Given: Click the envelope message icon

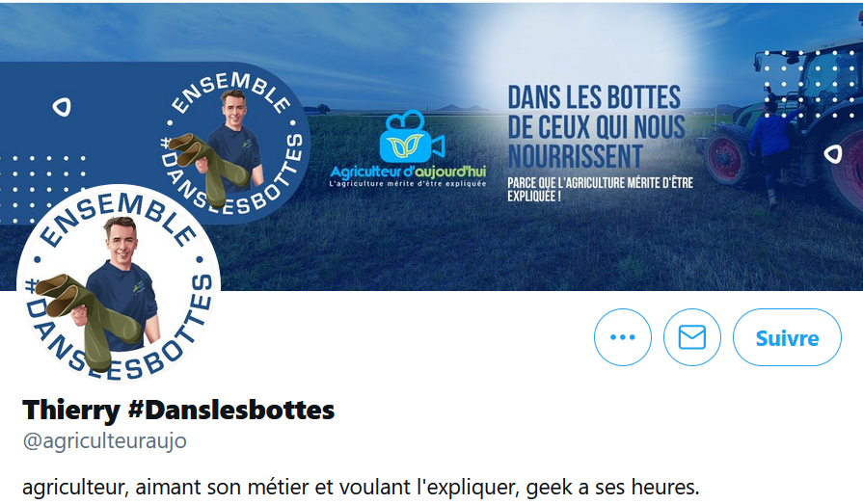Looking at the screenshot, I should click(691, 337).
